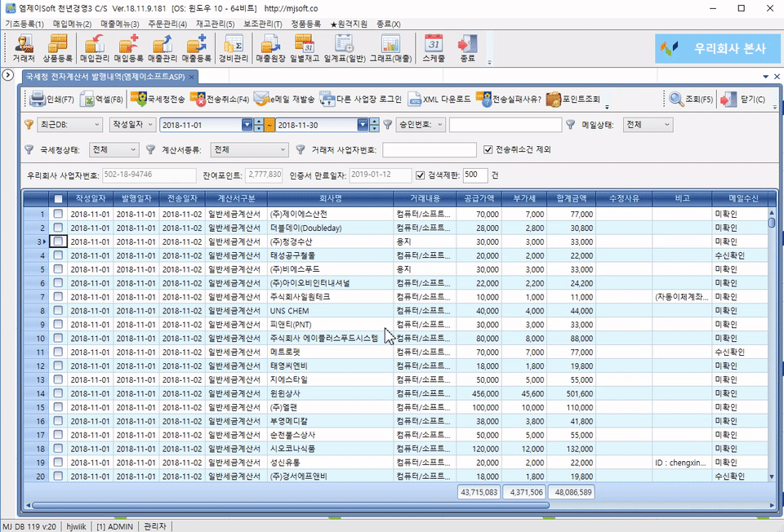
Task: Open 경비관리 toolbar icon
Action: tap(233, 48)
